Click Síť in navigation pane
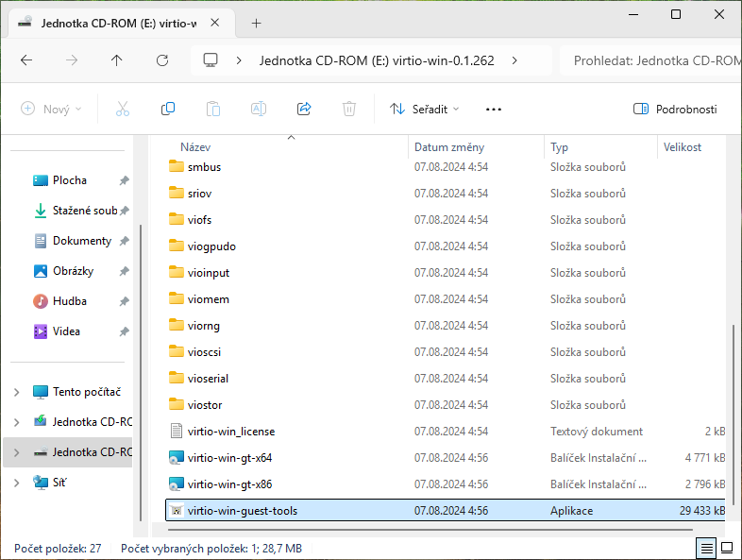 point(59,483)
